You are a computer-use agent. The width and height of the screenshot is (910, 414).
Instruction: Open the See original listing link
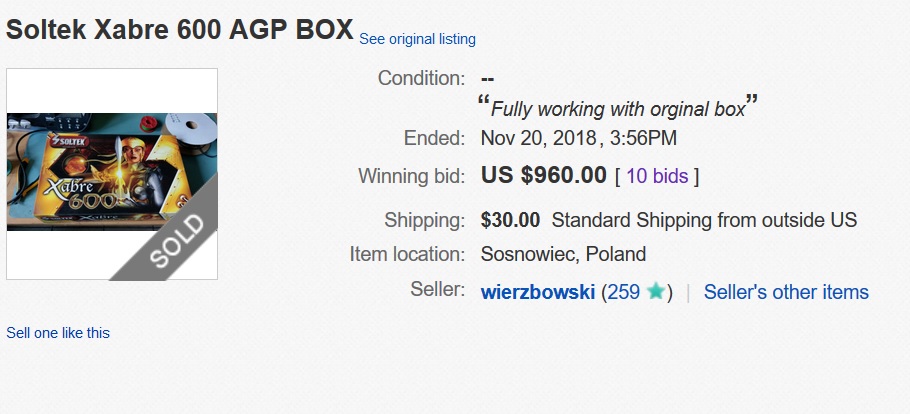[x=417, y=39]
